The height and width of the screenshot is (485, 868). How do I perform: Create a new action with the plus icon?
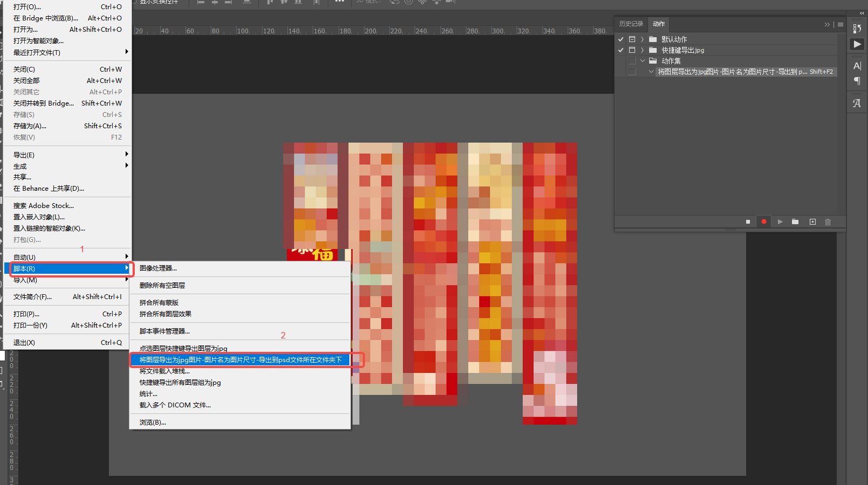click(x=812, y=222)
